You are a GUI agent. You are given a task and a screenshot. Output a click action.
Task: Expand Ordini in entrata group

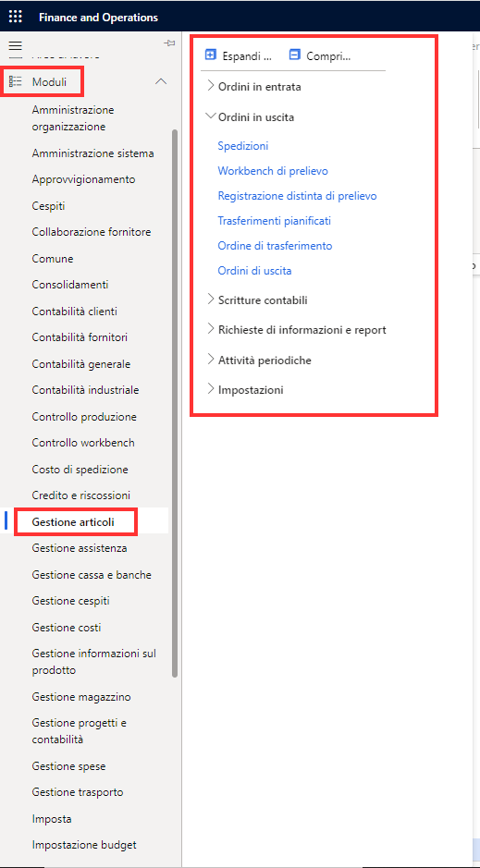[x=210, y=86]
